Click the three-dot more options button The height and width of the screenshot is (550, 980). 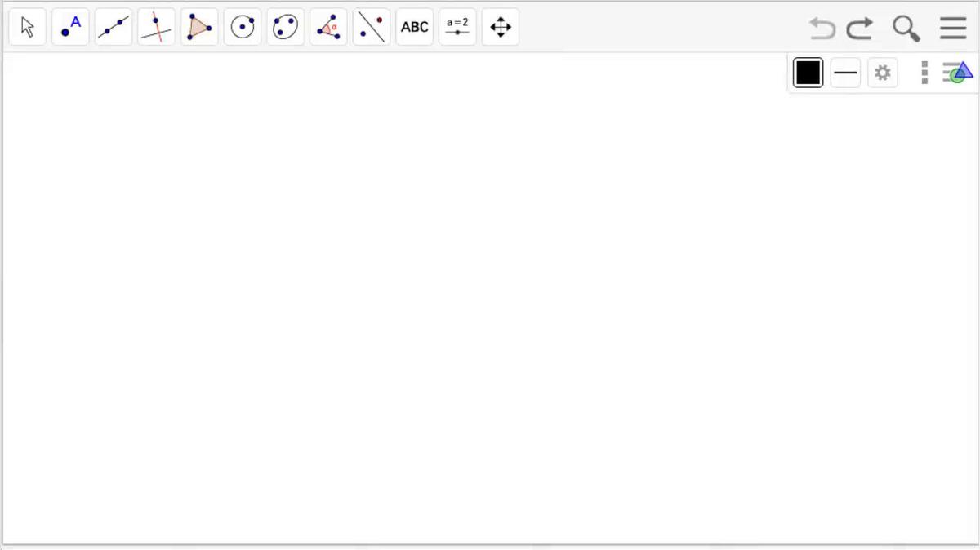[924, 73]
